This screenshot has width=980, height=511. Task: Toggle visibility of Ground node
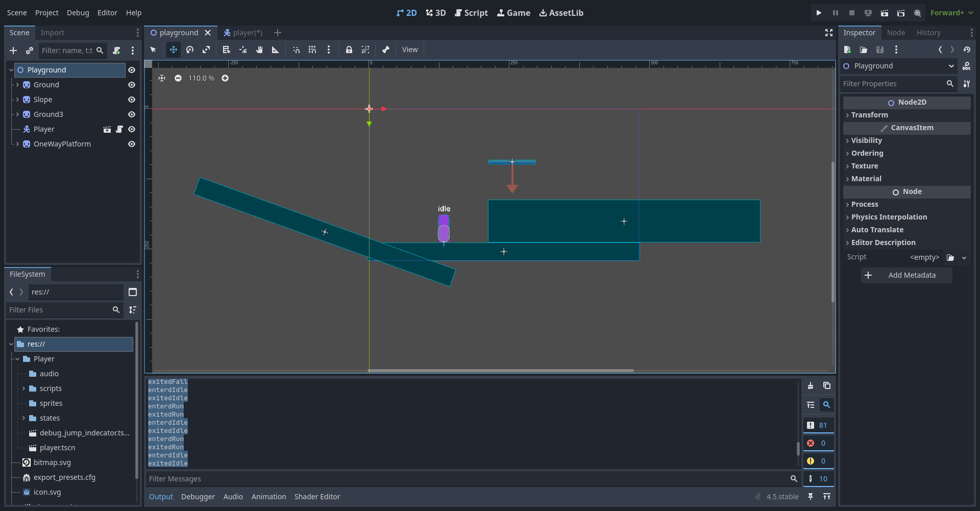click(132, 85)
